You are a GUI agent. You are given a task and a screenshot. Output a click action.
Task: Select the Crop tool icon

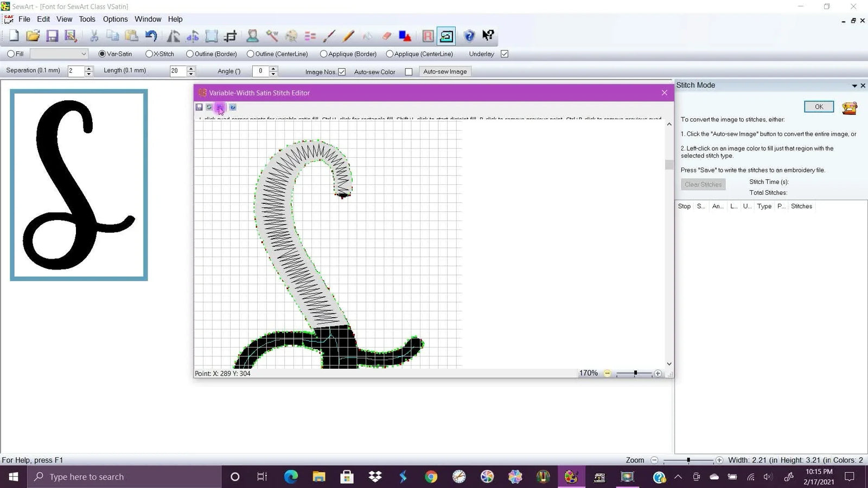pyautogui.click(x=231, y=36)
